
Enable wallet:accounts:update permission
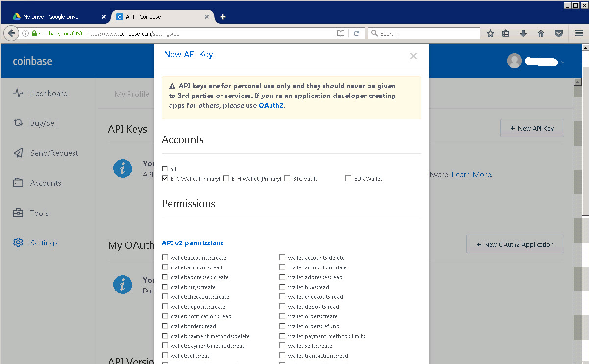coord(282,267)
